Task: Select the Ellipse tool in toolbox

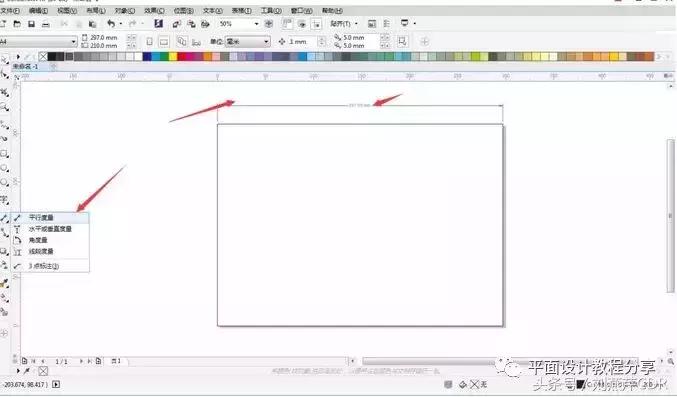Action: (4, 168)
